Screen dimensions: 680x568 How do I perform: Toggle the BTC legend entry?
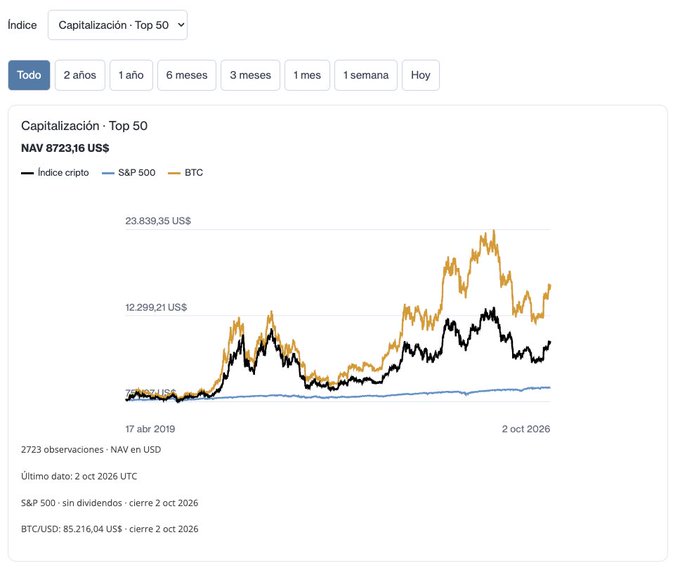(186, 173)
